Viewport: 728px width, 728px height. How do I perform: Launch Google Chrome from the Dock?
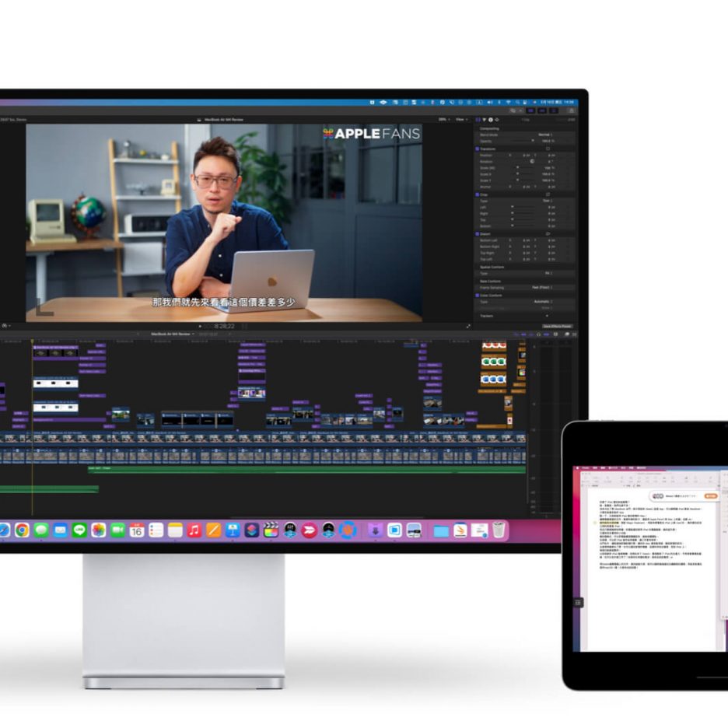pos(23,530)
